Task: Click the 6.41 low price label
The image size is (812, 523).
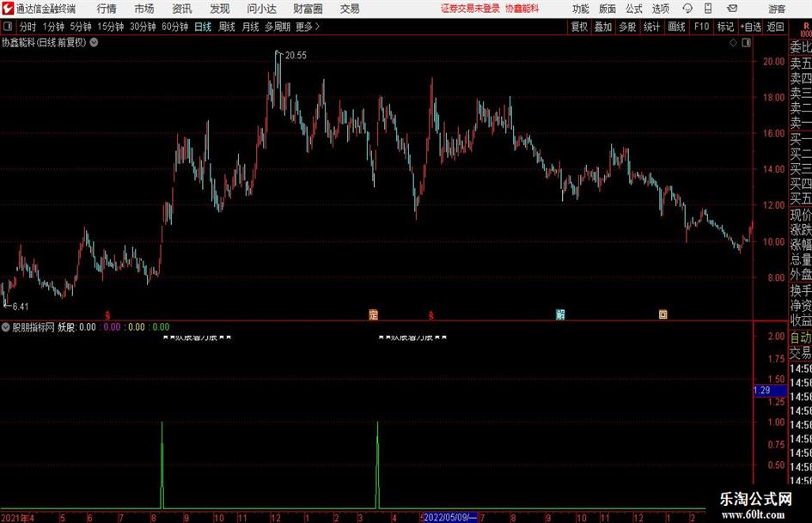Action: [x=21, y=307]
